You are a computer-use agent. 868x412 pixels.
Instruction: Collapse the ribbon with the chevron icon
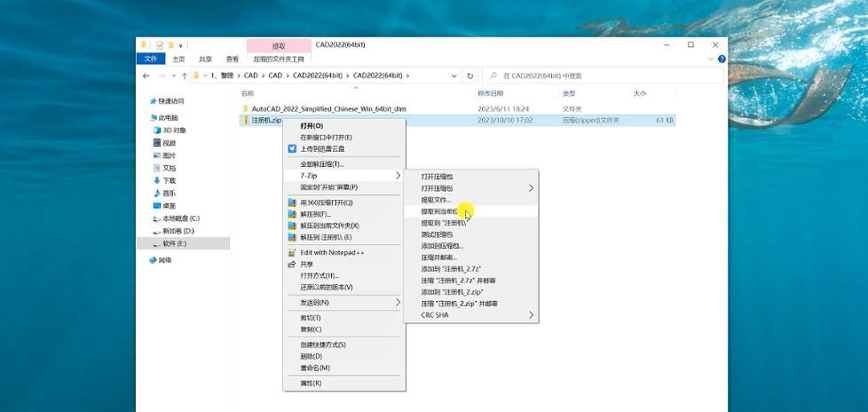(711, 59)
